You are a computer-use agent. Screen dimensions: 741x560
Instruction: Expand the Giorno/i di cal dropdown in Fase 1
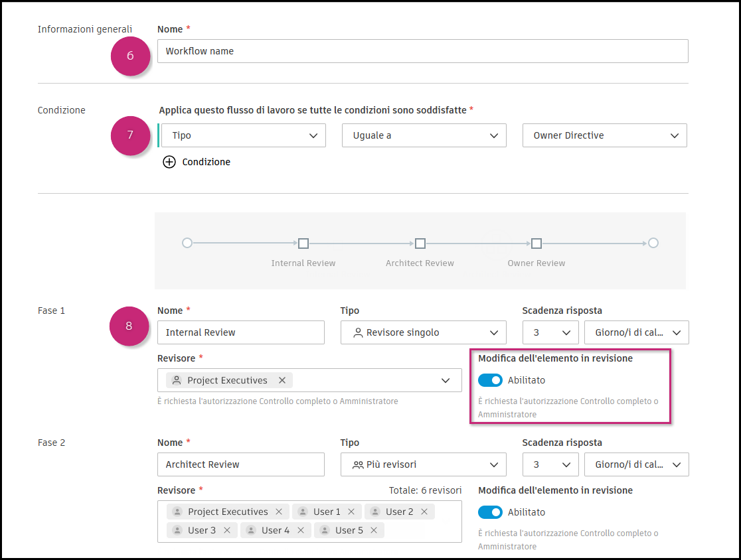pyautogui.click(x=636, y=332)
